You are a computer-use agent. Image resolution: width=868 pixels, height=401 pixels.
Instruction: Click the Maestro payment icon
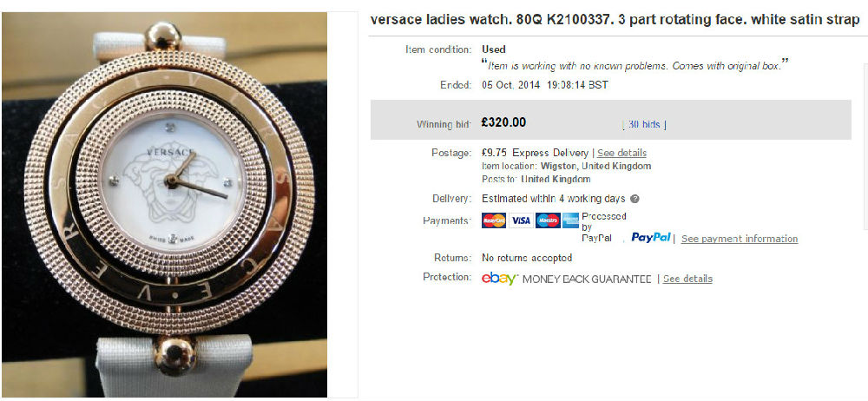[548, 220]
